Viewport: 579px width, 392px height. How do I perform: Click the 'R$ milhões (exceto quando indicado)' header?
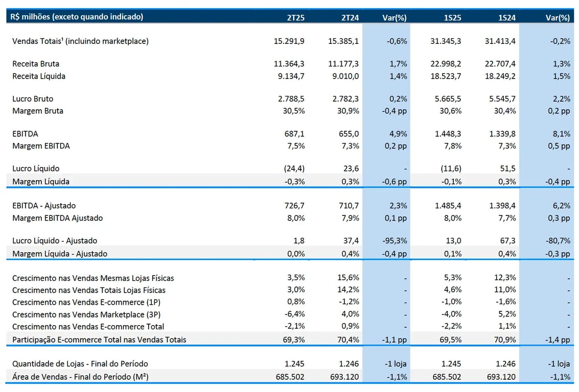77,17
